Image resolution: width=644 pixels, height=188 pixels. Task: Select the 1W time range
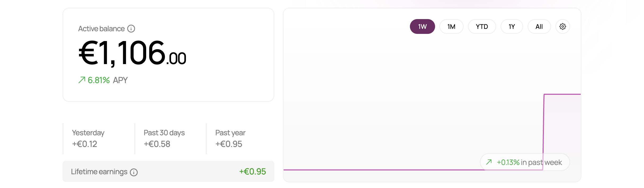(x=422, y=26)
